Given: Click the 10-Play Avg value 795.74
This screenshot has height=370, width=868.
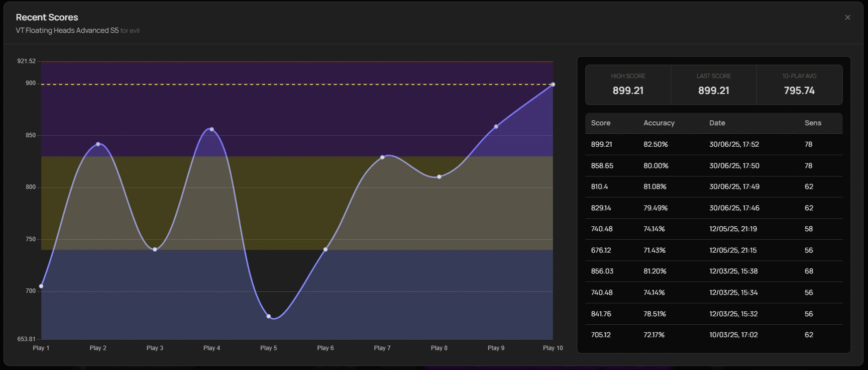Looking at the screenshot, I should tap(799, 91).
